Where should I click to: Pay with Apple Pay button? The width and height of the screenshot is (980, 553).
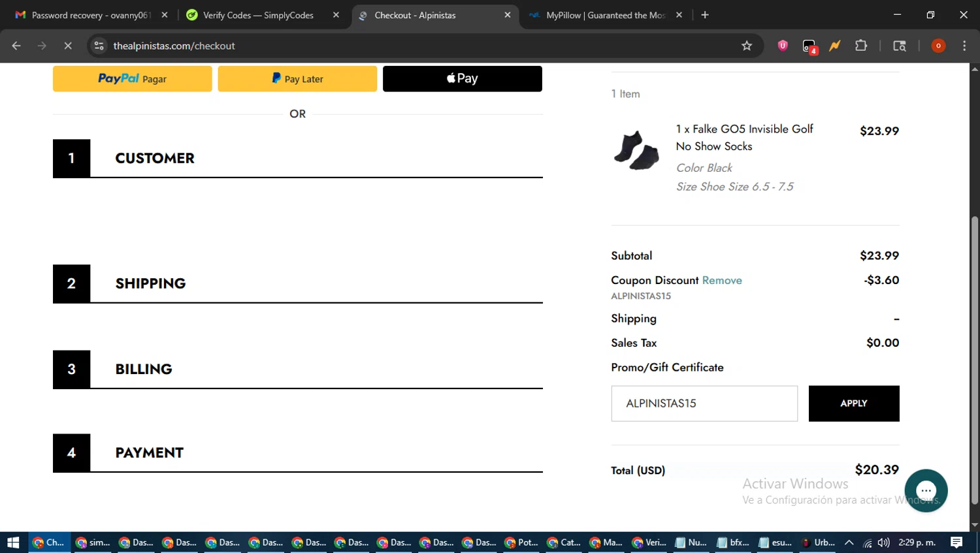(463, 78)
